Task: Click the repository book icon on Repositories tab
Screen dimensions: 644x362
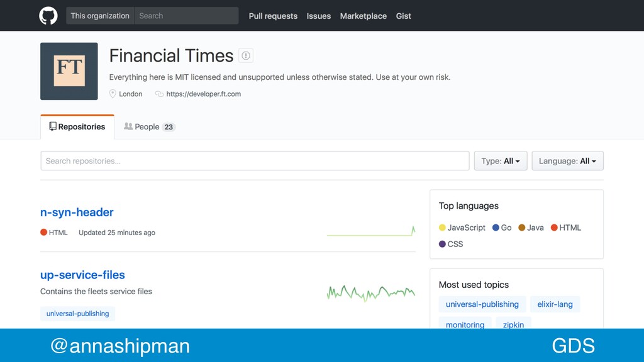Action: [x=53, y=126]
